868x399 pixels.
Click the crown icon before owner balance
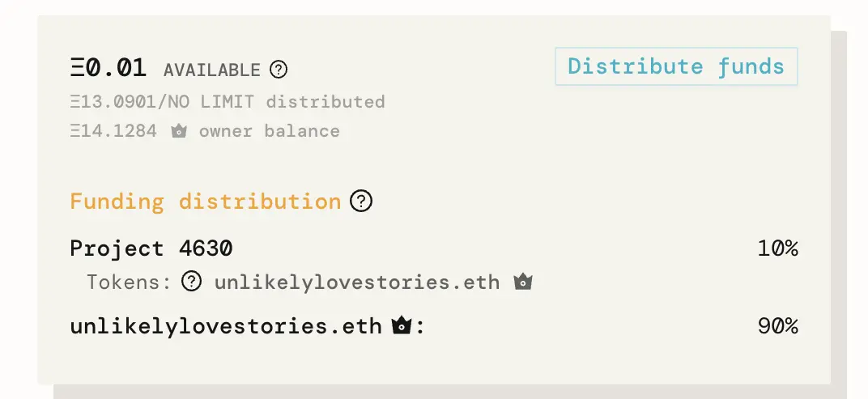tap(179, 131)
